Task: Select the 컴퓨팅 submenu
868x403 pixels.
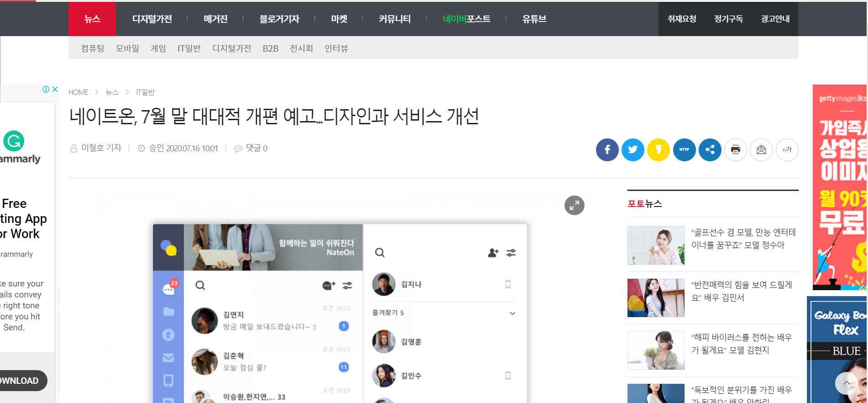Action: click(x=93, y=48)
